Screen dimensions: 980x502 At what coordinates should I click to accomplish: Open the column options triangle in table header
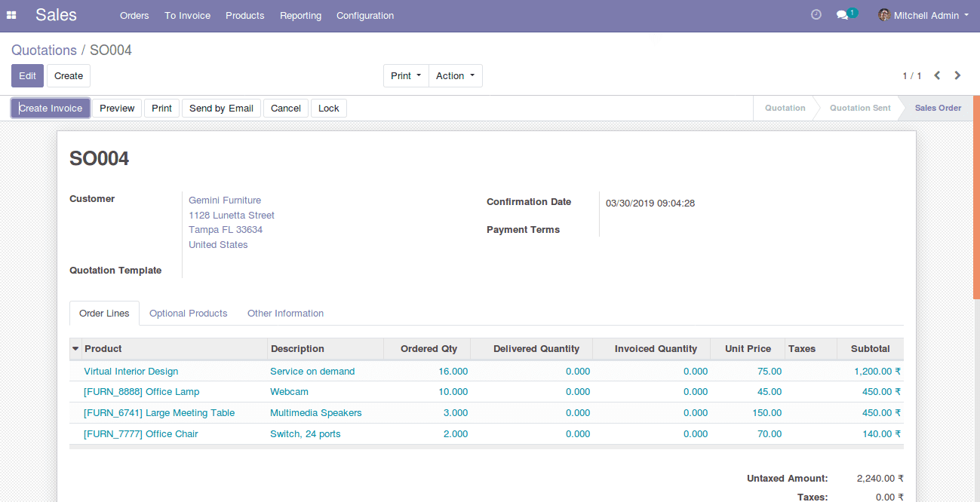75,349
